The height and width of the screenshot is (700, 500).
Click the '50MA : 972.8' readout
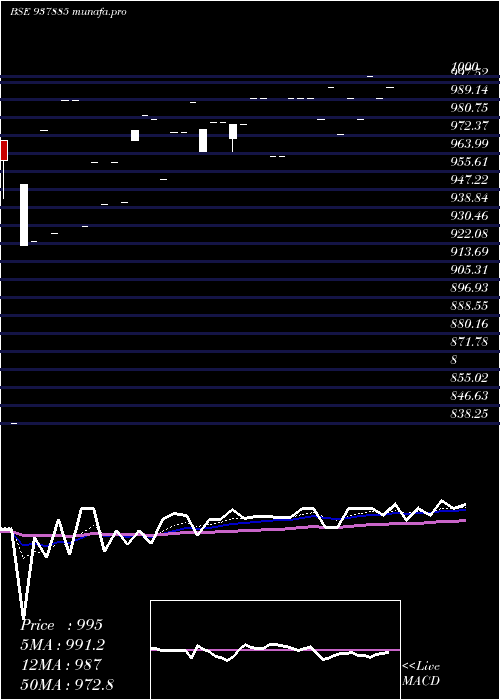(x=67, y=684)
